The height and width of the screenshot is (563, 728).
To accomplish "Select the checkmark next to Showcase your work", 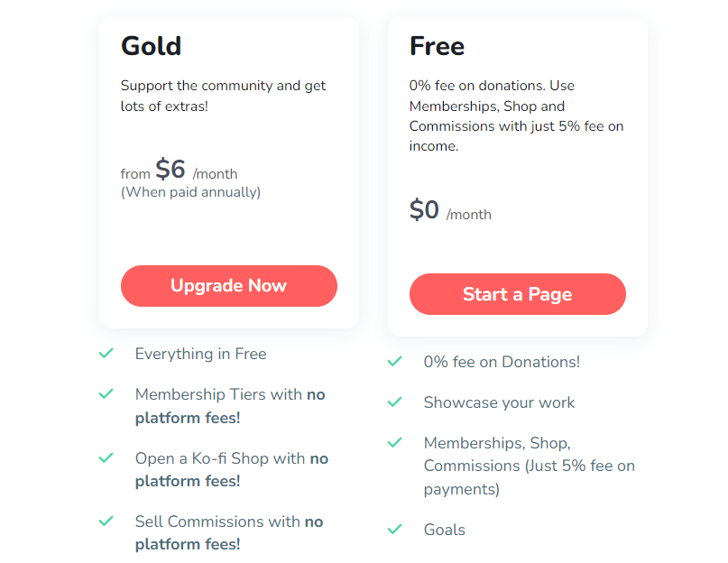I will 394,402.
